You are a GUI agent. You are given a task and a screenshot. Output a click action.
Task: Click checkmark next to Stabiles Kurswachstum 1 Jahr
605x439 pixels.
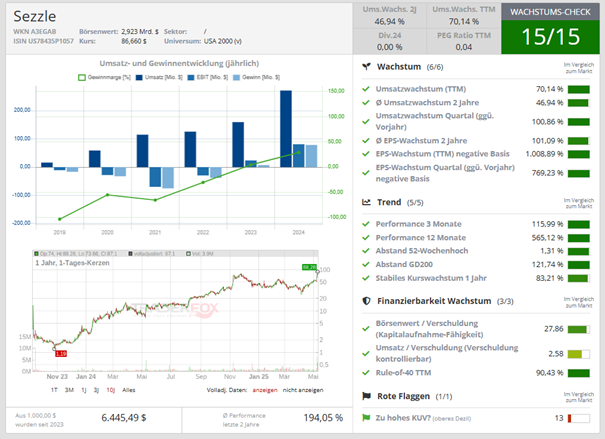(x=366, y=278)
